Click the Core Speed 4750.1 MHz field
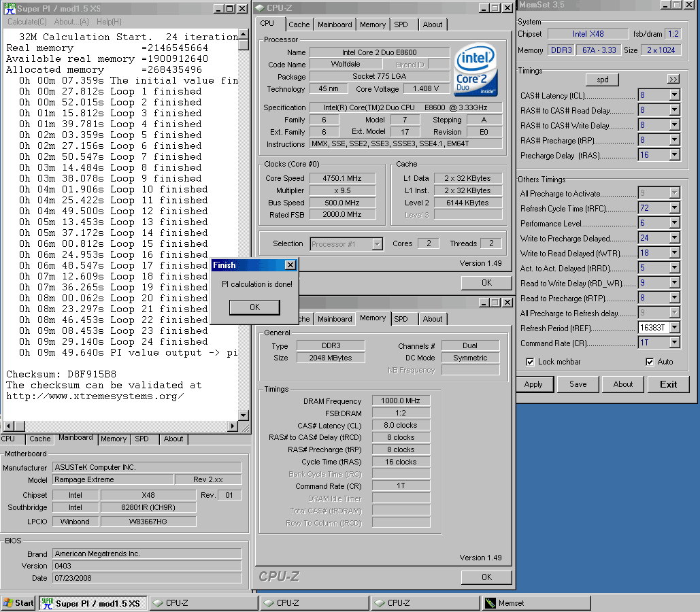This screenshot has width=700, height=612. coord(342,178)
